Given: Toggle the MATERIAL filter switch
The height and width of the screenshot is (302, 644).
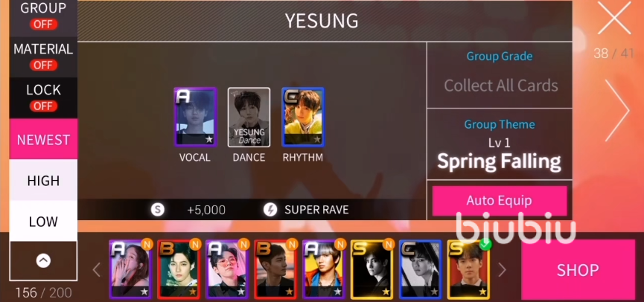Looking at the screenshot, I should tap(43, 65).
